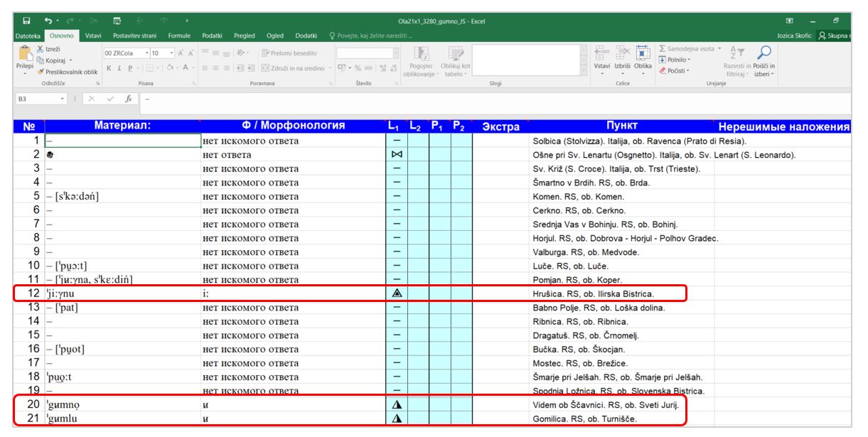Switch to the Formule tab
The width and height of the screenshot is (868, 437).
point(179,36)
